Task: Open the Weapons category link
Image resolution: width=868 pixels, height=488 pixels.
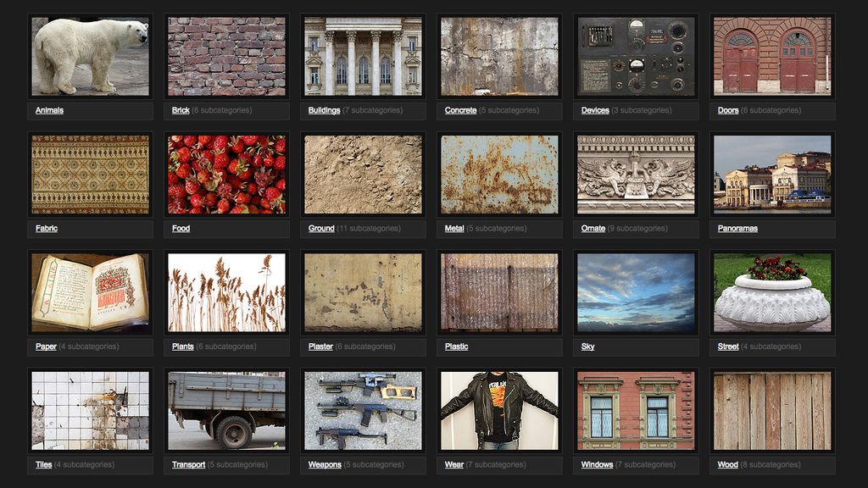Action: point(325,464)
